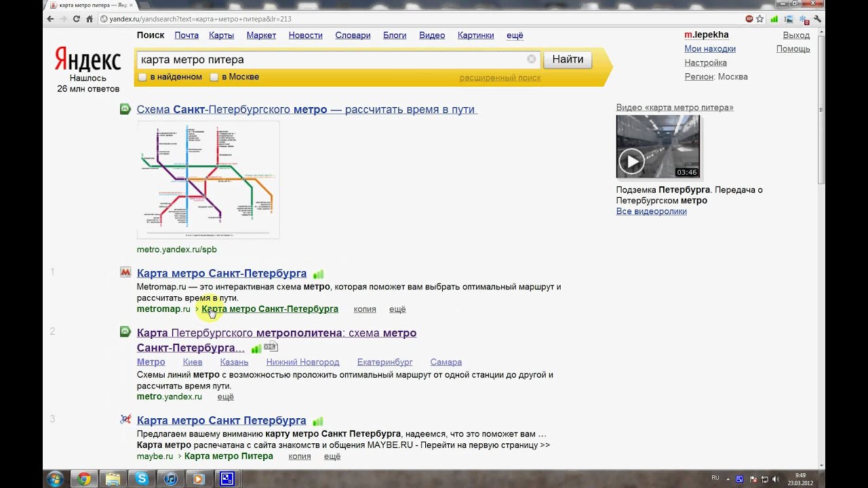Open the Видео service tab
The image size is (868, 488).
coord(432,35)
